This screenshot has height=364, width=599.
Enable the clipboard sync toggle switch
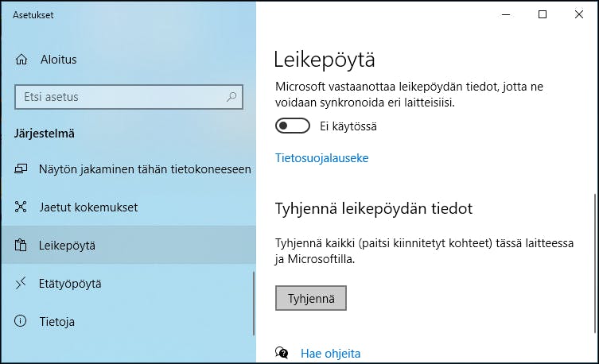coord(293,126)
